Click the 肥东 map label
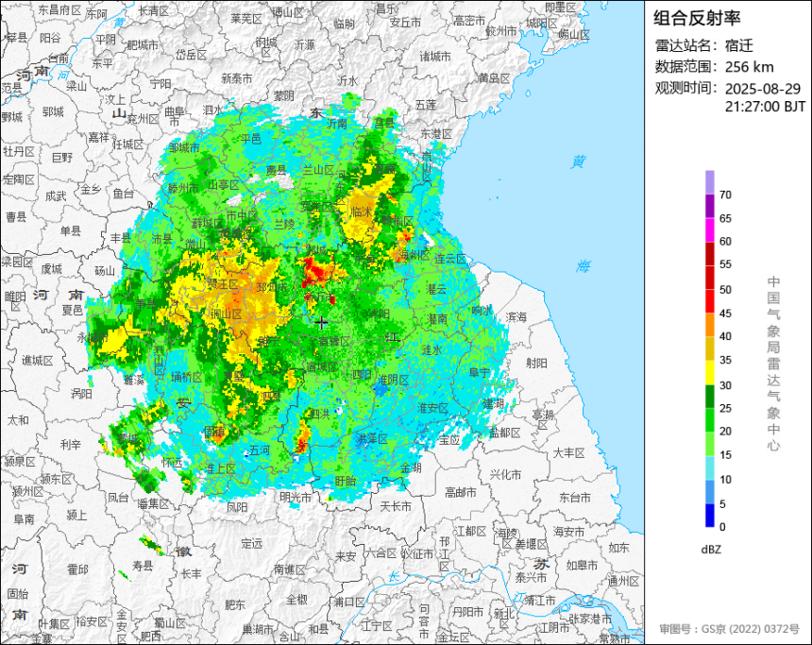Screen dimensions: 812x645 pos(234,604)
